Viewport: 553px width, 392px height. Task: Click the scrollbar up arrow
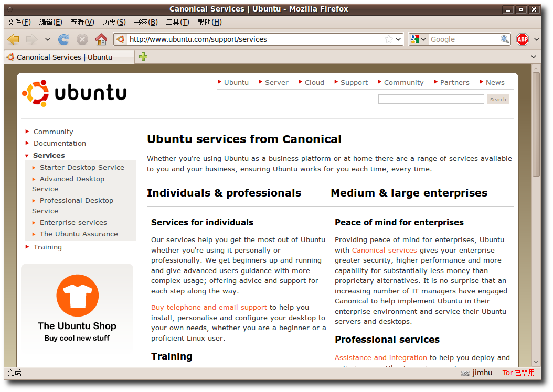click(536, 68)
